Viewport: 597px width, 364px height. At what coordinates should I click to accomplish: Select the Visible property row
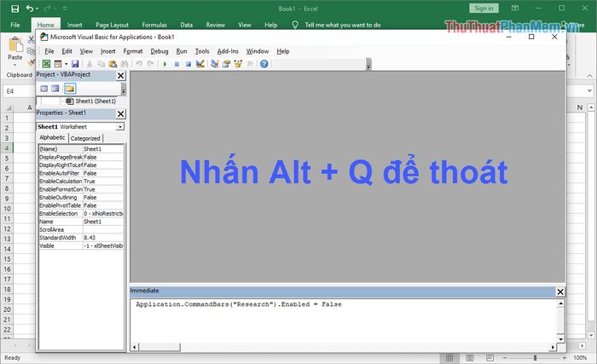tap(81, 246)
